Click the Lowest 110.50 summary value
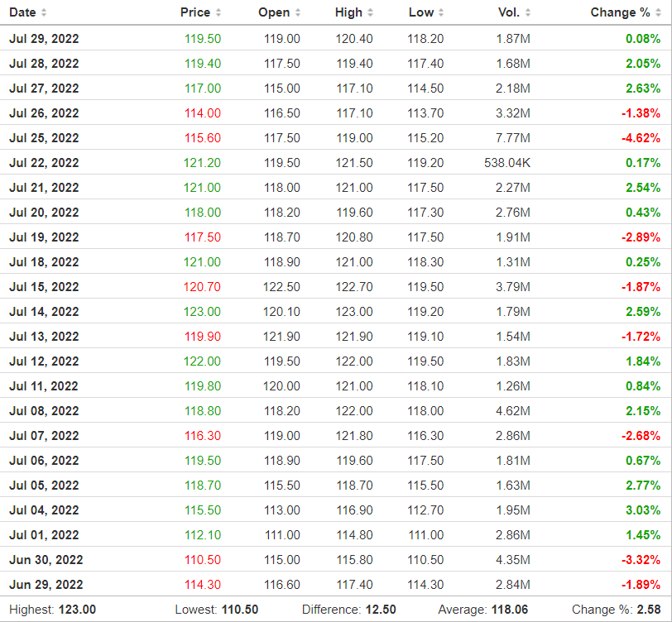The width and height of the screenshot is (672, 622). pos(239,610)
